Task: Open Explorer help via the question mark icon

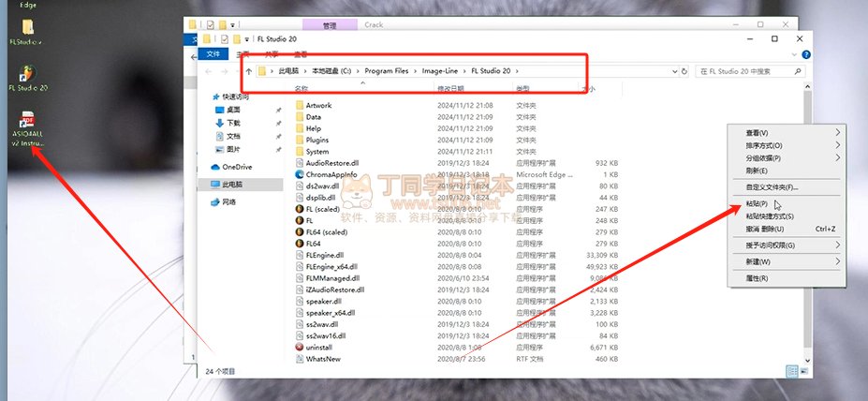Action: (806, 54)
